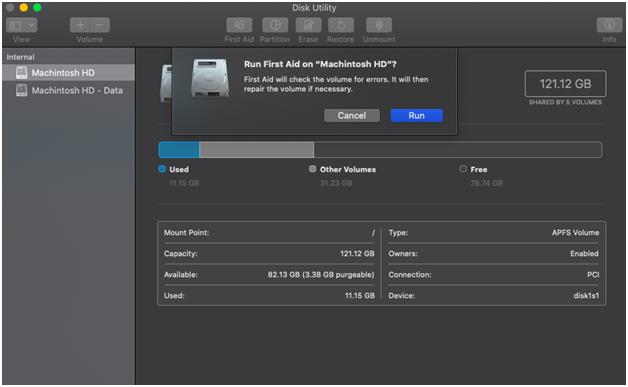Click the gray Other Volumes segment of the storage bar

coord(256,149)
